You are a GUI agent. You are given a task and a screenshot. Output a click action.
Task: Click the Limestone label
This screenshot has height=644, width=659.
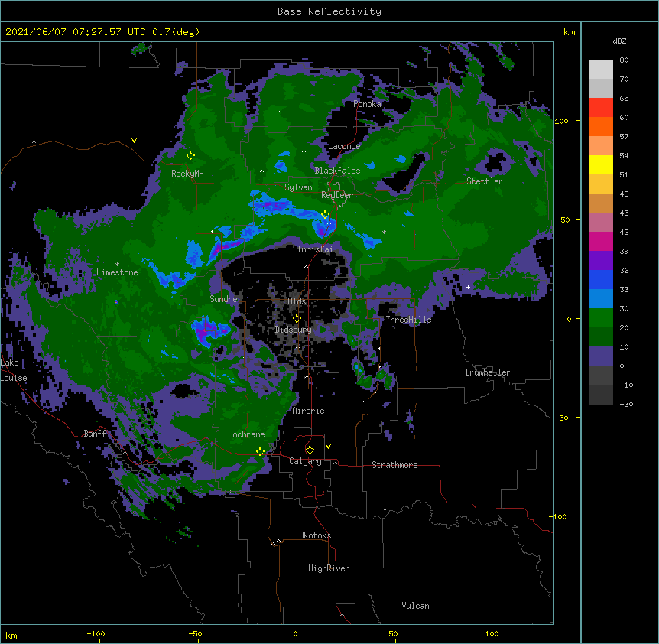click(117, 272)
